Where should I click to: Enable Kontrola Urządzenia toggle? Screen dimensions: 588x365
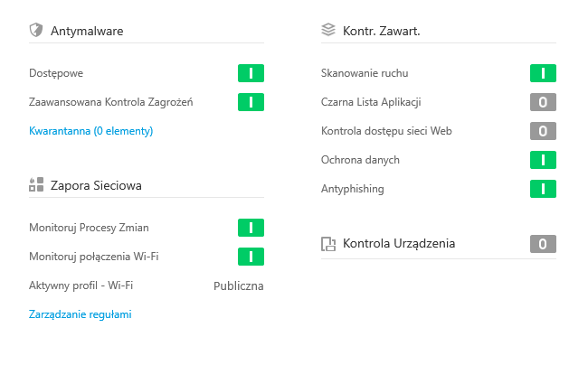tap(543, 244)
